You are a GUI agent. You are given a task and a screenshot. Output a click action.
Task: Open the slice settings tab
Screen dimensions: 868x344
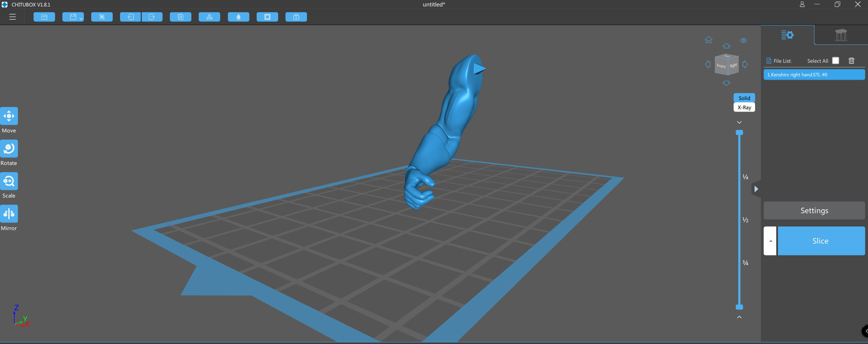787,35
